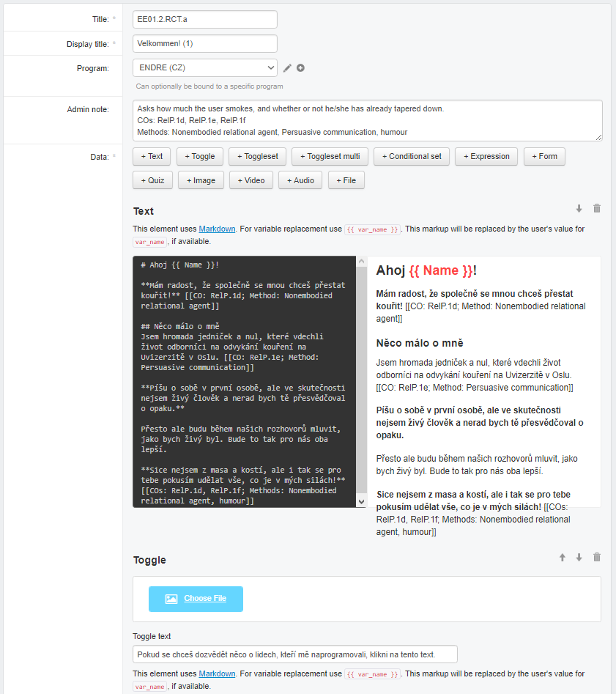This screenshot has width=616, height=694.
Task: Add a new program with plus icon
Action: (300, 68)
